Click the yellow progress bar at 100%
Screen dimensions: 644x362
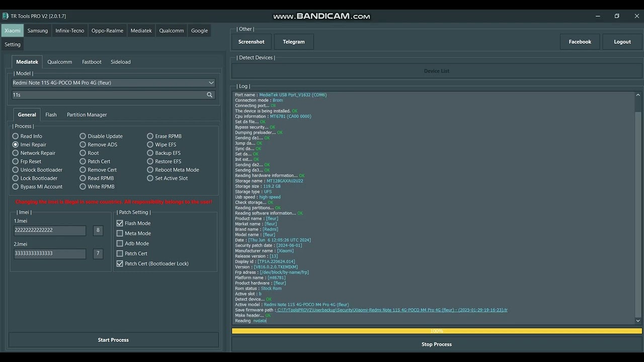(437, 331)
